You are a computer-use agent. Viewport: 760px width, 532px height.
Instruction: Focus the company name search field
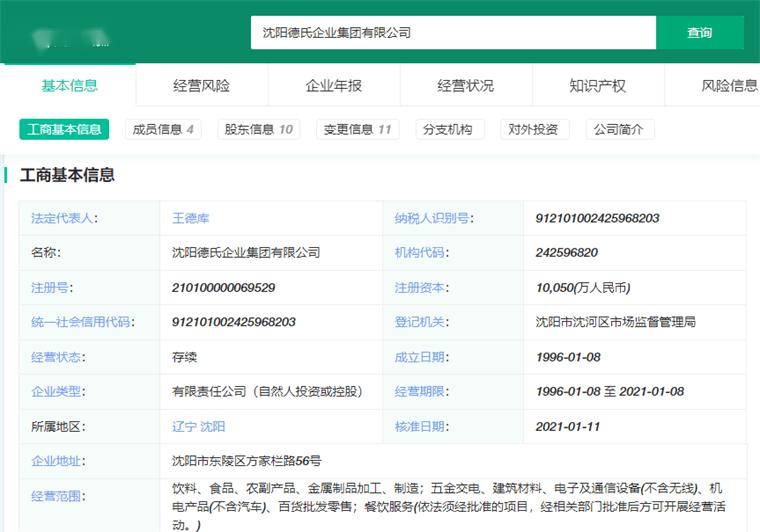(x=453, y=32)
